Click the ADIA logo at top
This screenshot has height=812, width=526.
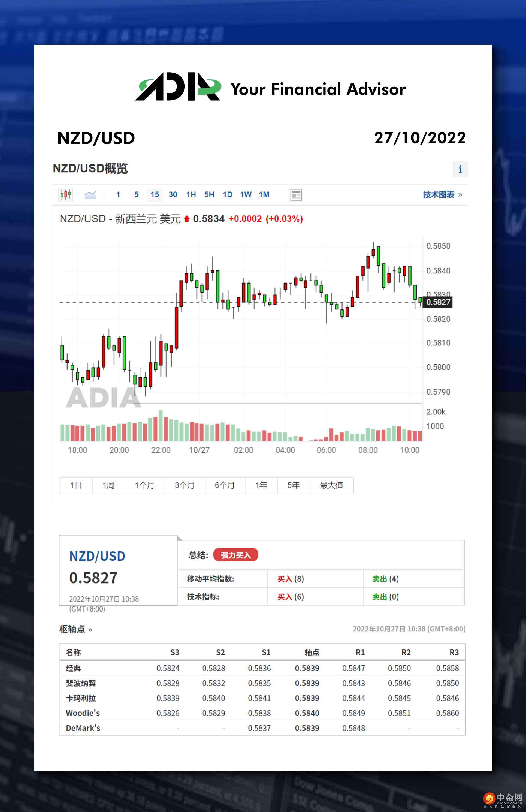point(178,87)
